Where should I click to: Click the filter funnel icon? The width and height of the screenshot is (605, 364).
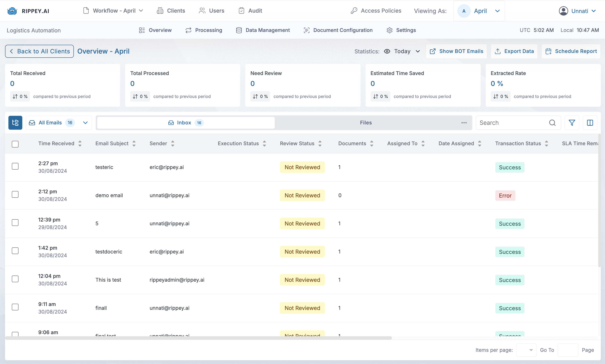(572, 123)
